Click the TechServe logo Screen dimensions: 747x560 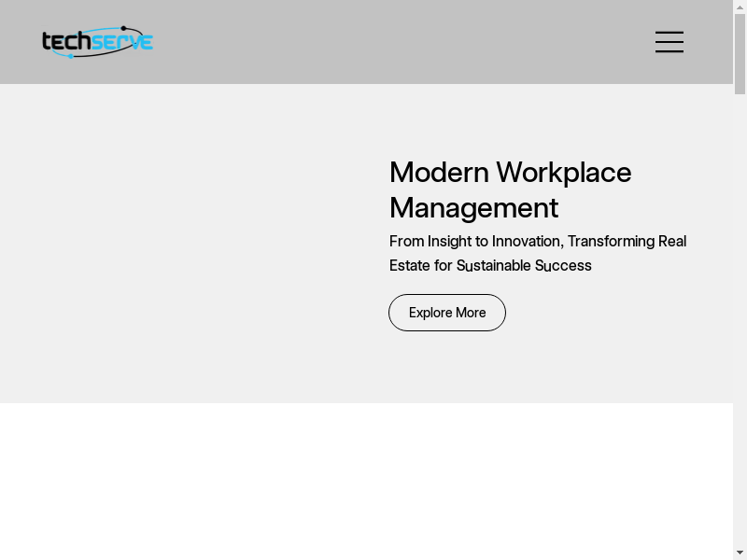pyautogui.click(x=97, y=42)
